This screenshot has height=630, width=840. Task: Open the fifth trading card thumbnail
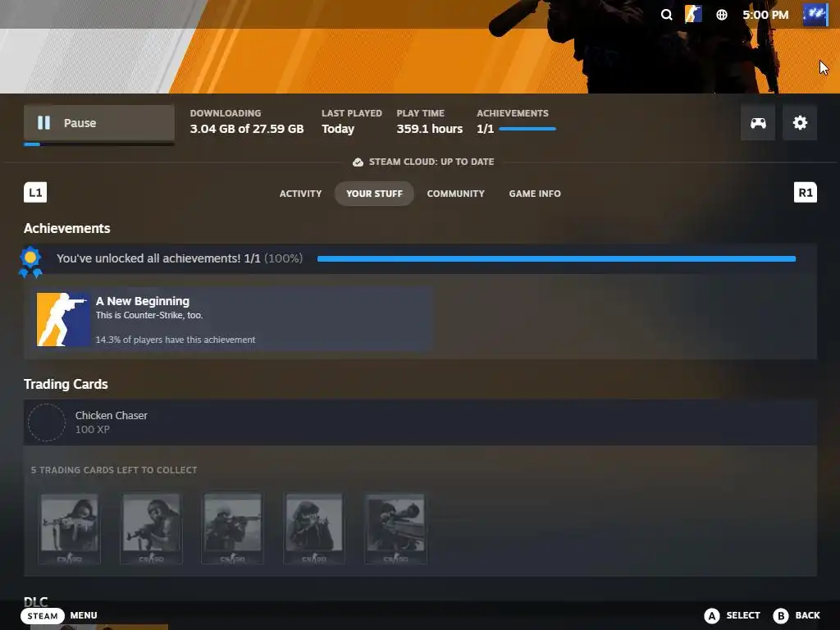[x=396, y=528]
